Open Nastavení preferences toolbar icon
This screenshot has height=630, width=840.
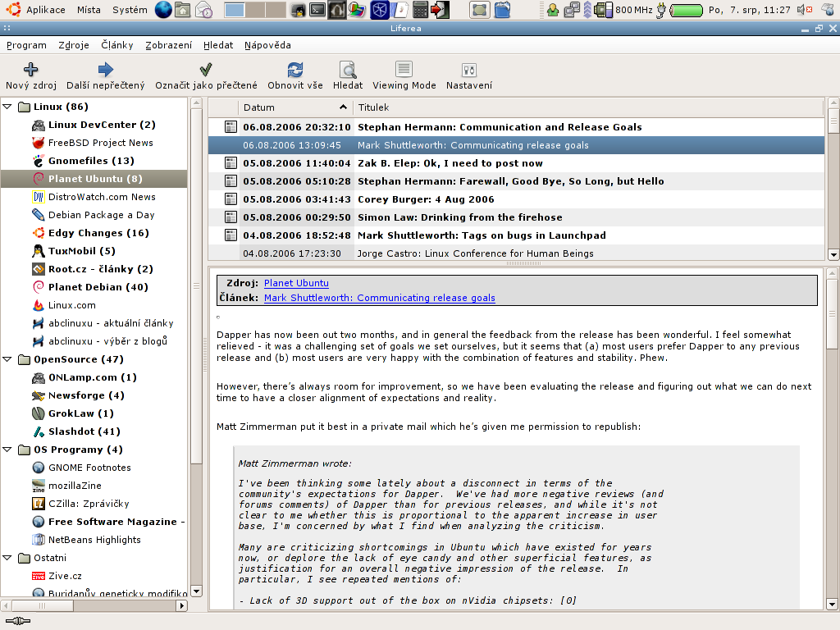468,70
